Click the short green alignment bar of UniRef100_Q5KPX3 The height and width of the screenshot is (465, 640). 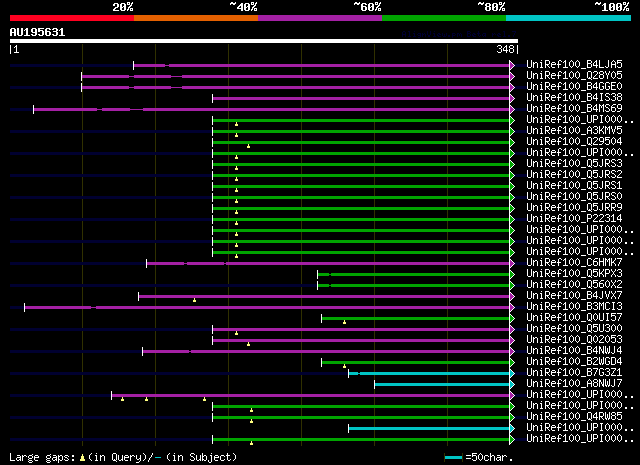(x=413, y=274)
